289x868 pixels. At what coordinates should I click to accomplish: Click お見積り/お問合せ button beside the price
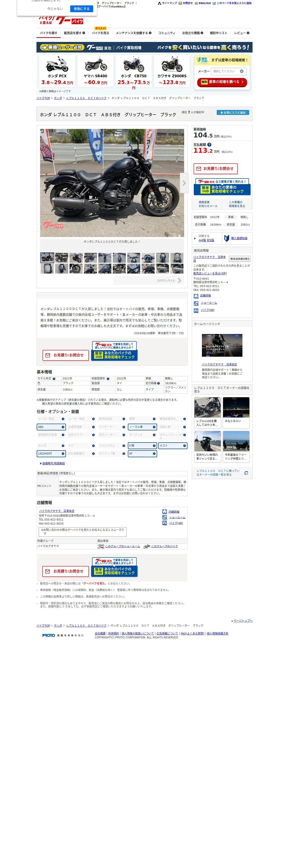tap(215, 169)
